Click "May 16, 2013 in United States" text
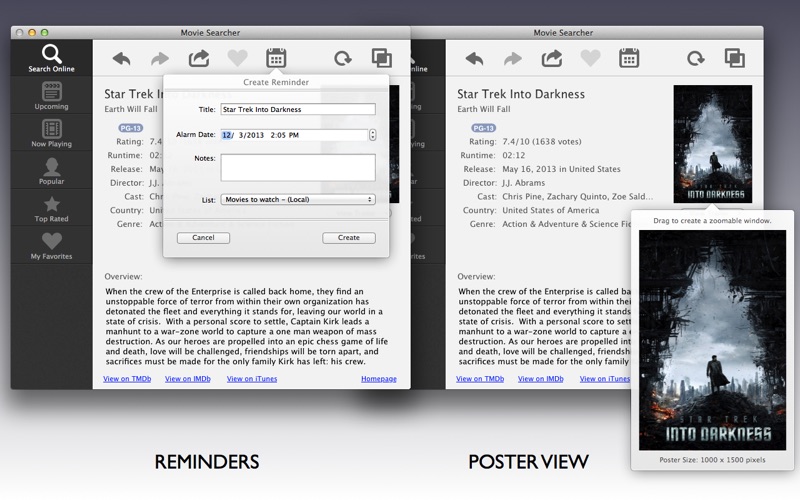Screen dimensions: 800x500 pos(561,169)
